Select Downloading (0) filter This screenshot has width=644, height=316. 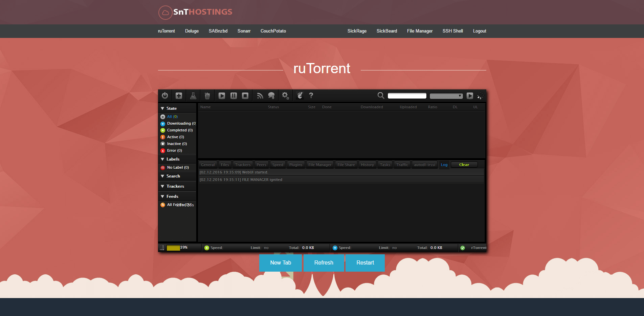tap(178, 123)
